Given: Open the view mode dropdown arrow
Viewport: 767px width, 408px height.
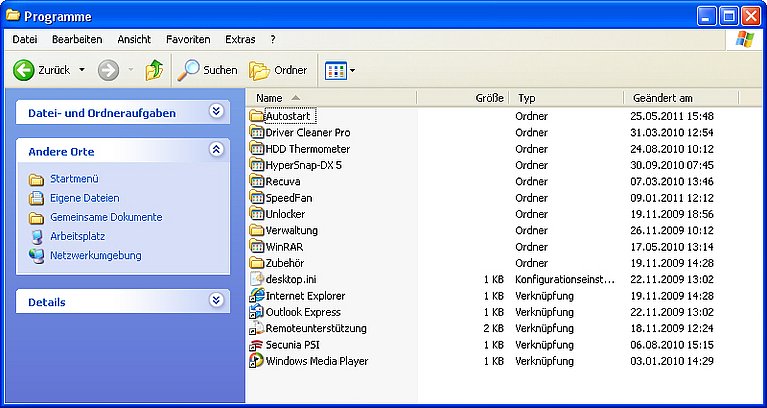Looking at the screenshot, I should click(353, 71).
